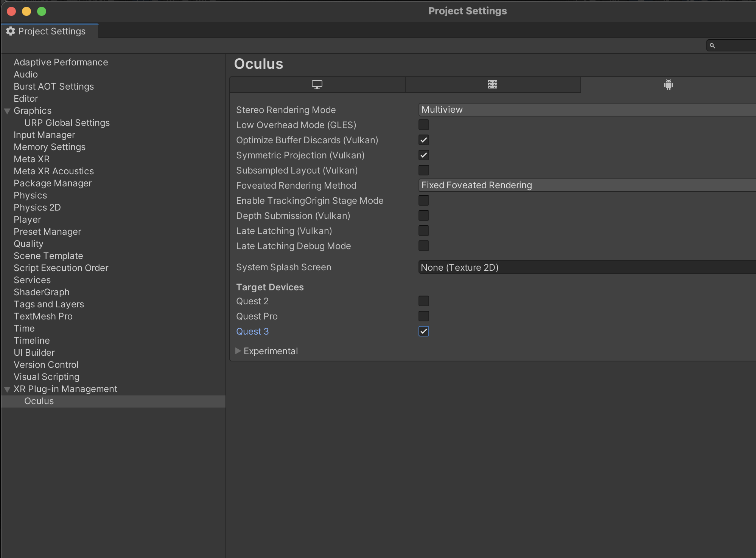756x558 pixels.
Task: Select the Android platform tab icon
Action: pos(668,85)
